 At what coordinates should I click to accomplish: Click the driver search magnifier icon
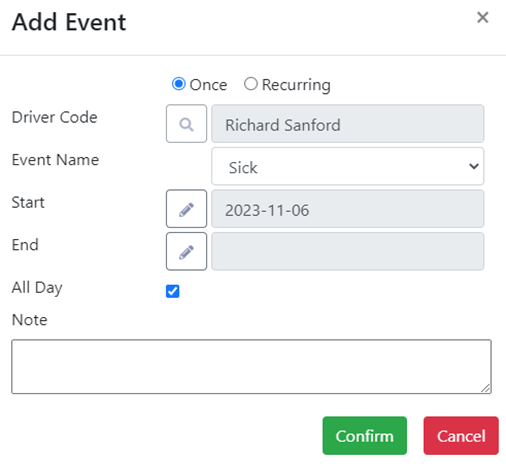click(186, 124)
